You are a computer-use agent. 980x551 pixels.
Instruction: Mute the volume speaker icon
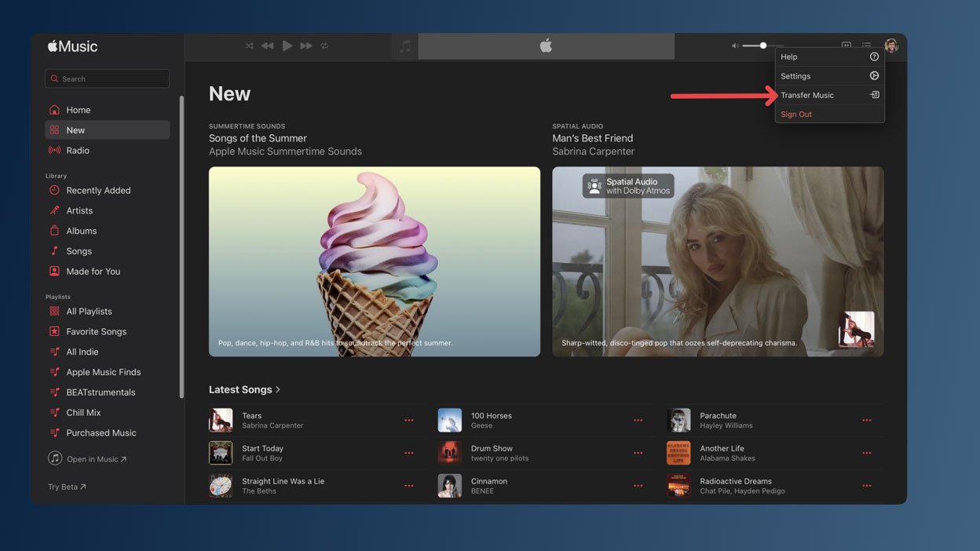[x=735, y=46]
